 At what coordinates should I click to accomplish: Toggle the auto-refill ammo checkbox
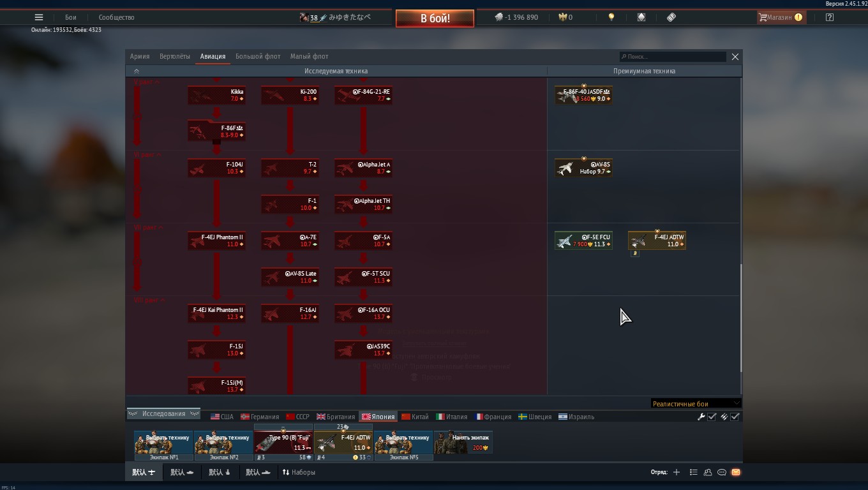click(x=735, y=417)
